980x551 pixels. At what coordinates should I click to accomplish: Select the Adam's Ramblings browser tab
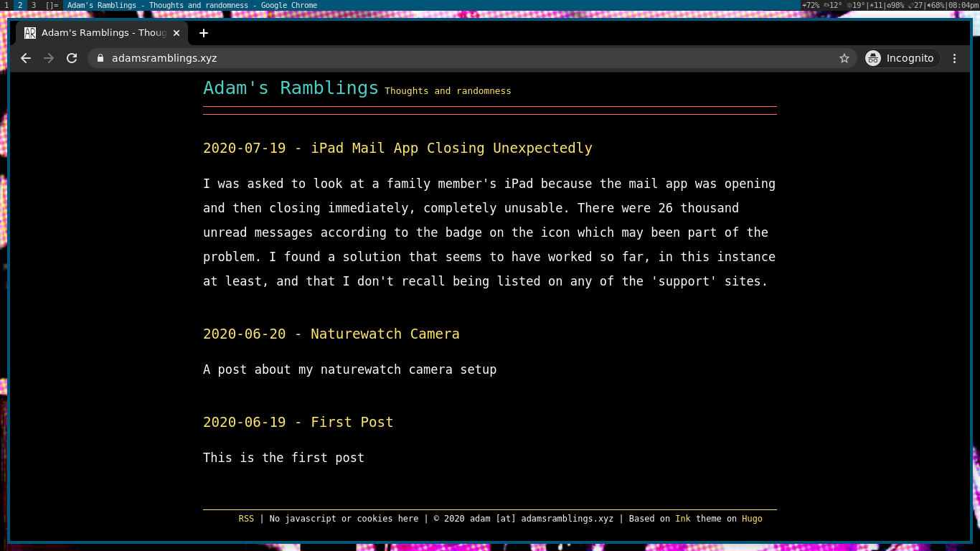(100, 33)
